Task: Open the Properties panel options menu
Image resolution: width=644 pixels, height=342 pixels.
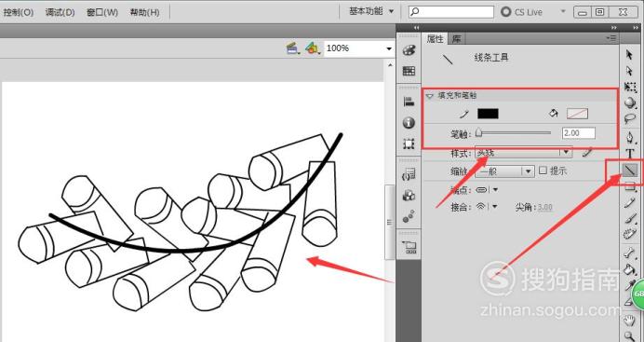Action: pos(611,38)
